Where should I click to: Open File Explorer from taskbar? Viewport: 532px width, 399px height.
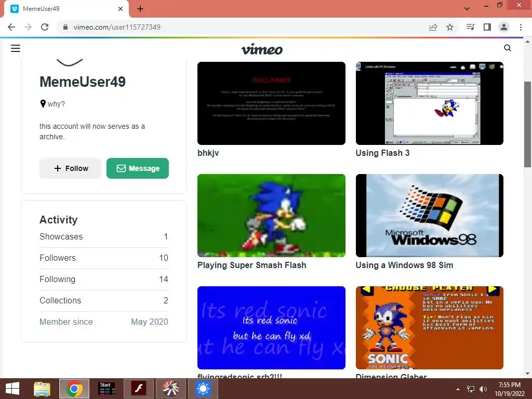(x=42, y=389)
